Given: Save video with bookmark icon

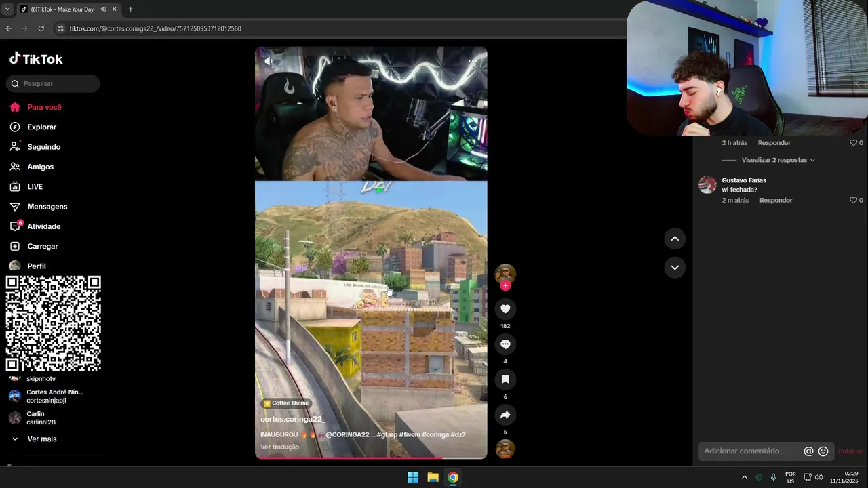Looking at the screenshot, I should tap(505, 380).
